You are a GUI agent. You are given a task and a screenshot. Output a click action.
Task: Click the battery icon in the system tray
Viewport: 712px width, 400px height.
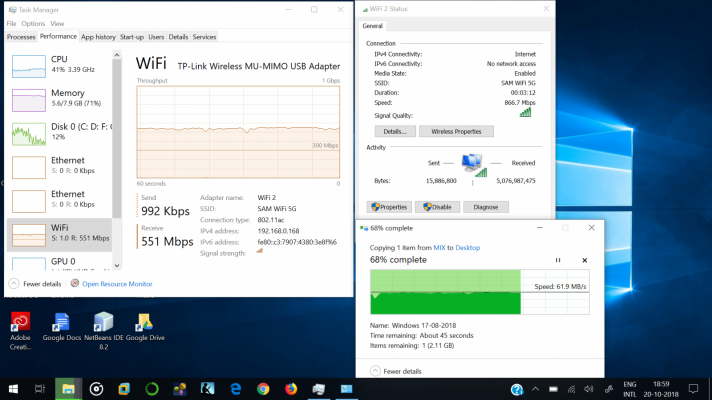click(553, 389)
